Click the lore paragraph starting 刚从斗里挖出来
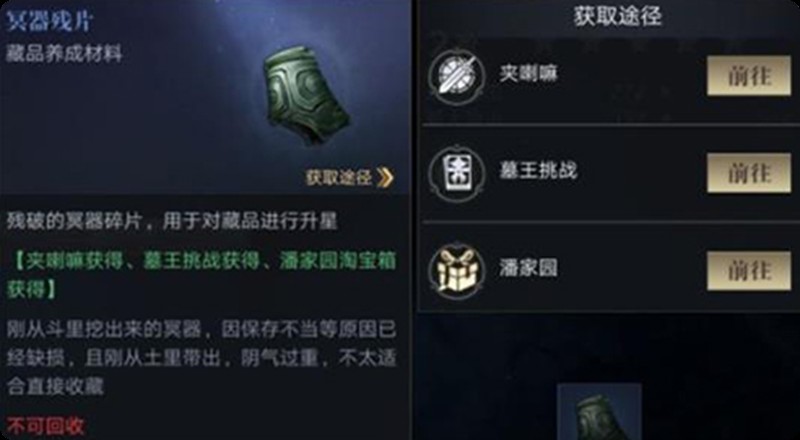 click(x=201, y=358)
